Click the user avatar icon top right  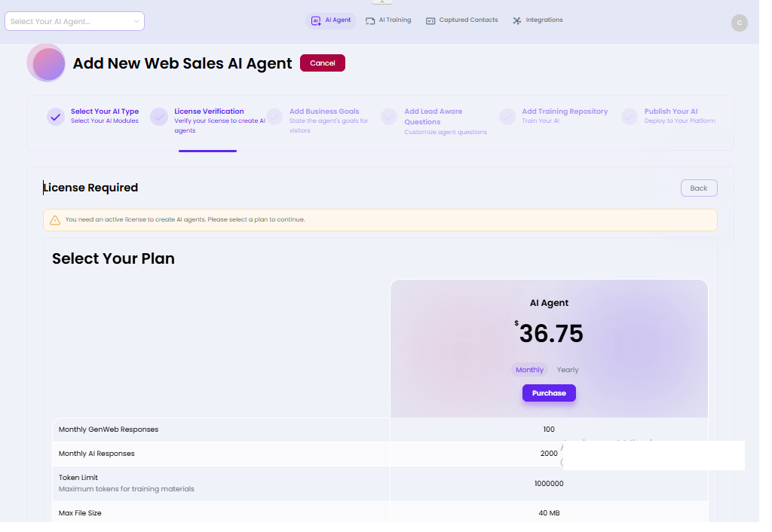[739, 23]
